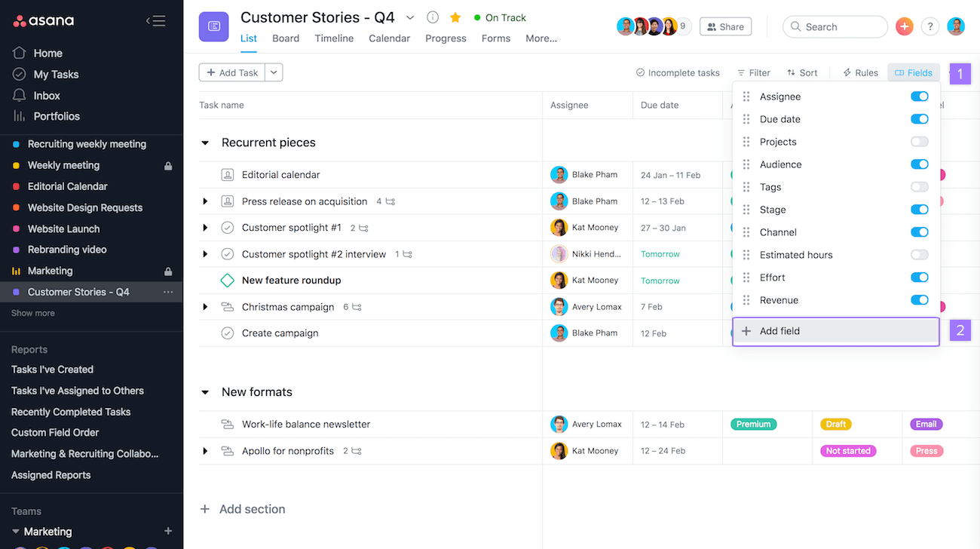
Task: Open project info circle icon
Action: pos(433,17)
